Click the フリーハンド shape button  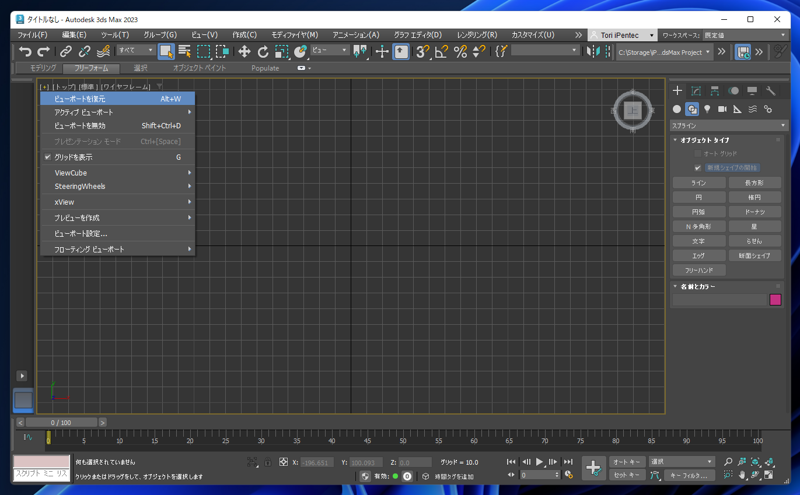click(699, 270)
